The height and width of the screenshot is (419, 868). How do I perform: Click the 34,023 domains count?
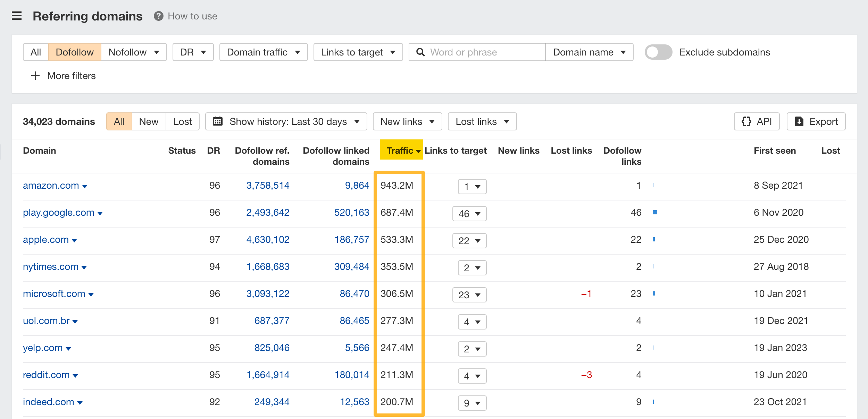(x=59, y=121)
